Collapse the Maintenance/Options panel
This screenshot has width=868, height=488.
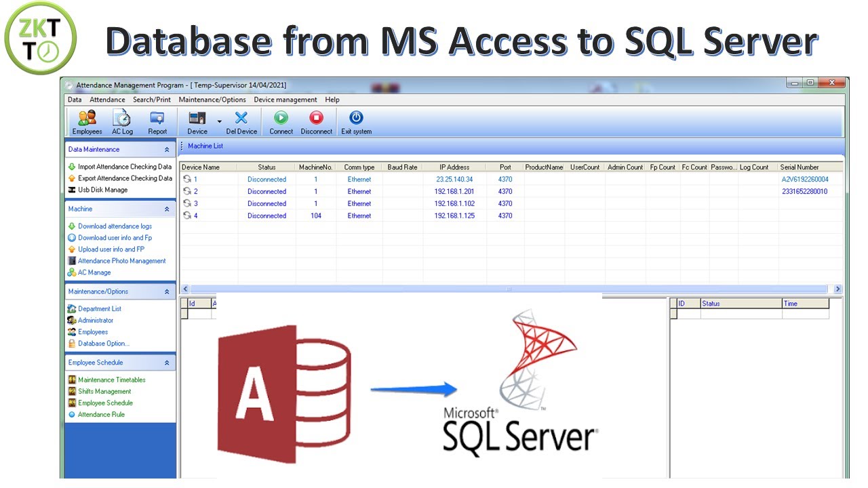click(167, 292)
